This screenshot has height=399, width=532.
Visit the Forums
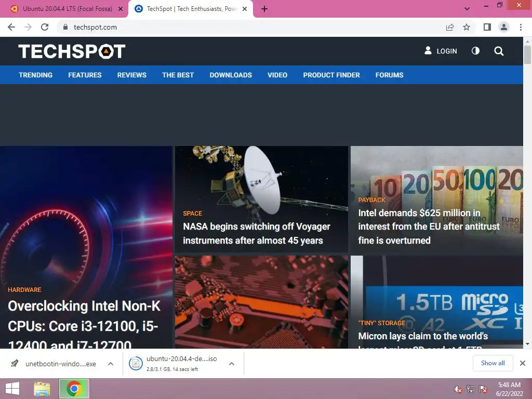click(x=389, y=75)
